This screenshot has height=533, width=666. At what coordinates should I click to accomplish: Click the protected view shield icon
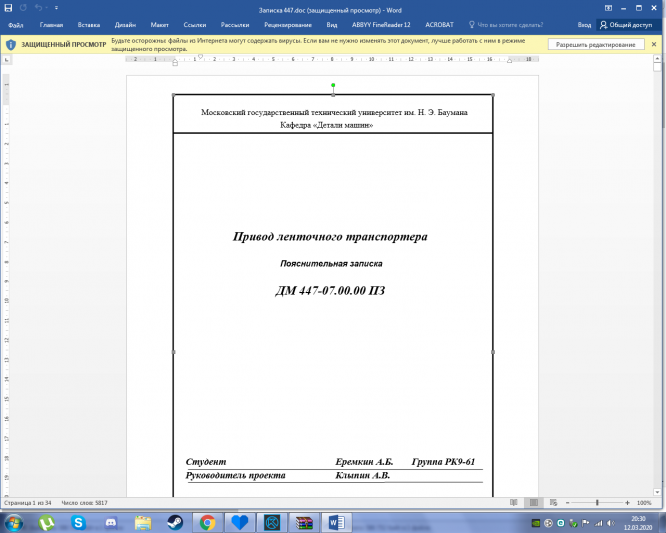[x=11, y=45]
